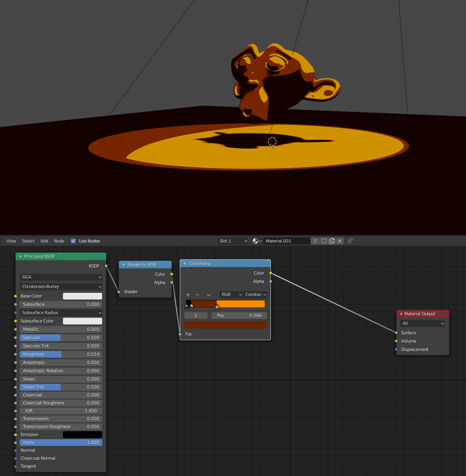Open the Add menu
The width and height of the screenshot is (466, 476).
44,241
